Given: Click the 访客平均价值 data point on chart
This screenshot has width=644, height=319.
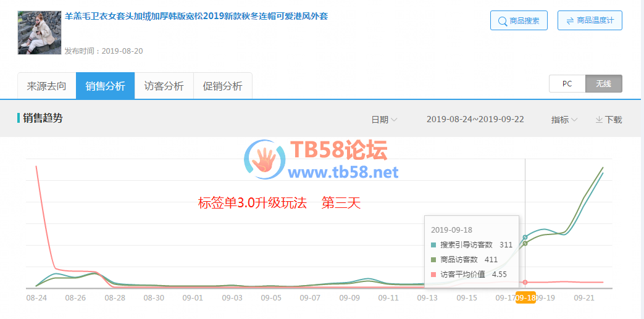Looking at the screenshot, I should pyautogui.click(x=525, y=282).
